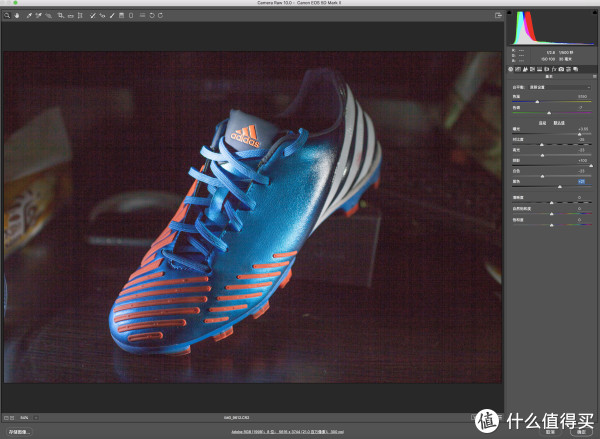Select the Adjustment Brush tool
Screen dimensions: 600x439
click(112, 15)
